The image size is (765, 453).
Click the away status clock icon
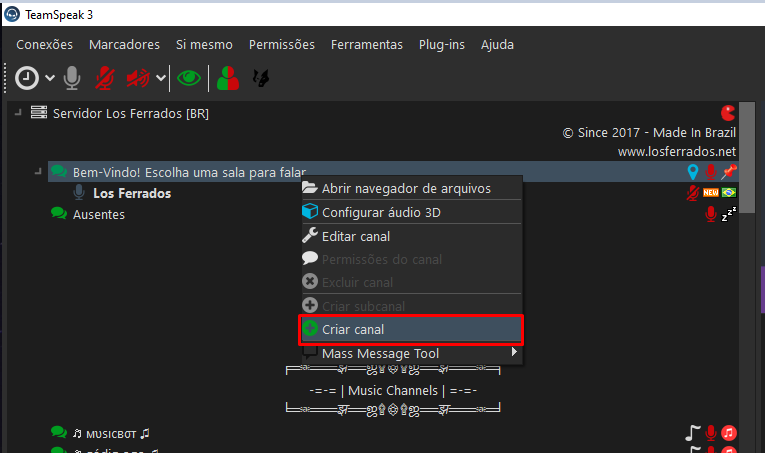point(27,77)
